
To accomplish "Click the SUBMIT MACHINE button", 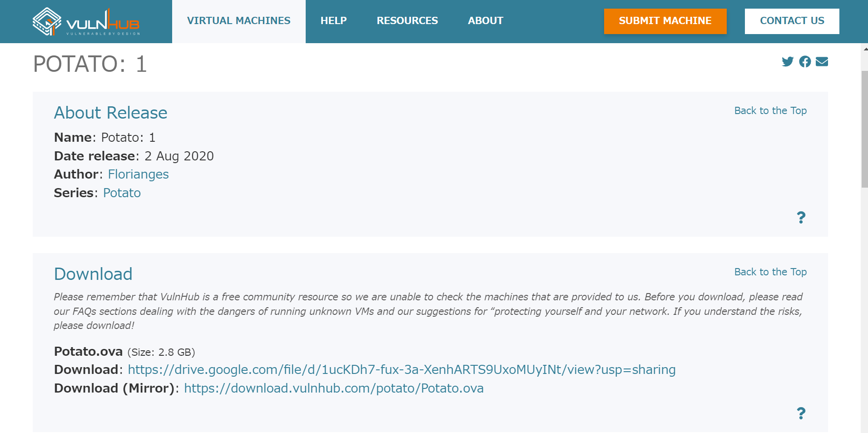I will pyautogui.click(x=665, y=20).
